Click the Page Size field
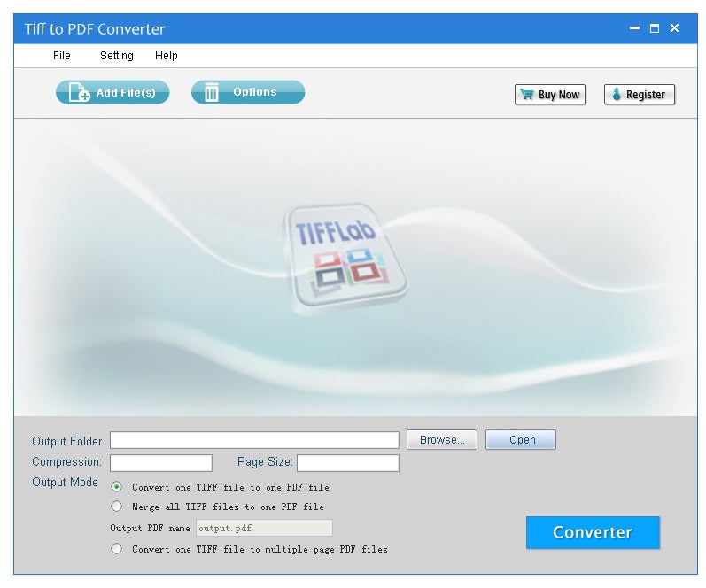Image resolution: width=706 pixels, height=588 pixels. click(x=348, y=463)
